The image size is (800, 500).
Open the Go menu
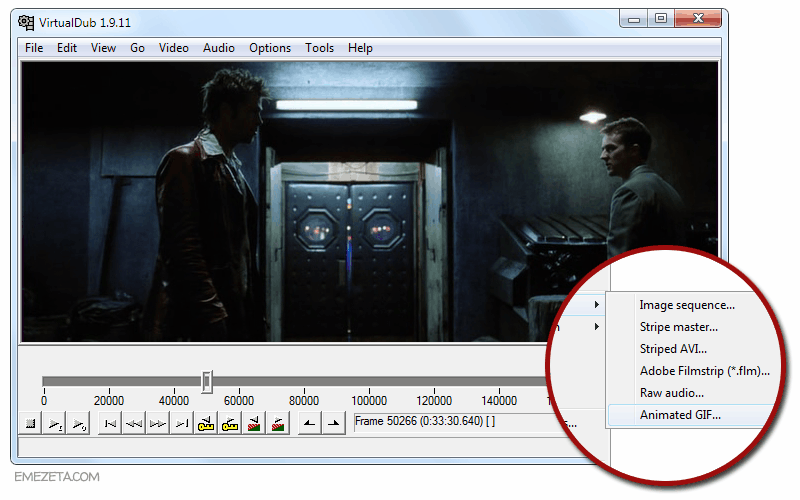pos(137,48)
